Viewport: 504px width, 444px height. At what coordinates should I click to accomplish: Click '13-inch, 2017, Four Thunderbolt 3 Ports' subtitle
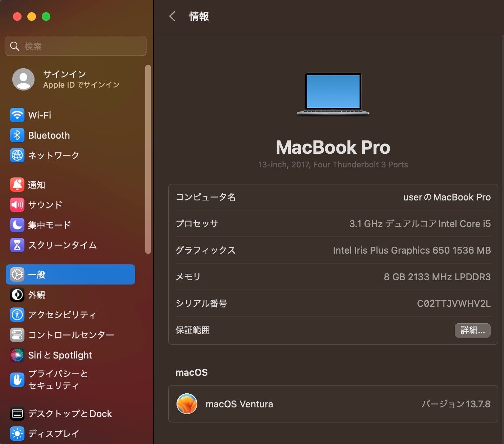333,165
